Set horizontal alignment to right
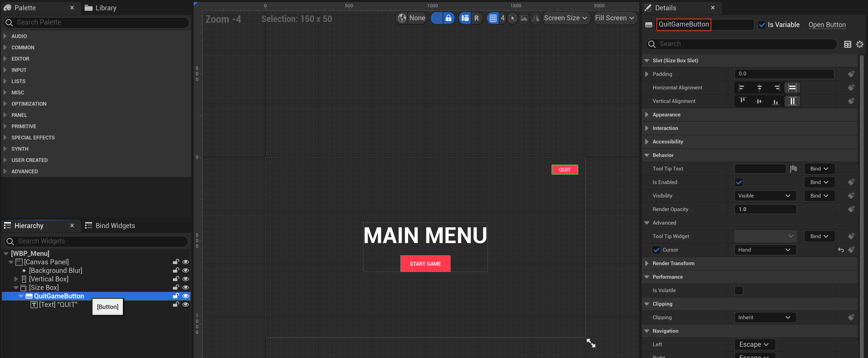The image size is (868, 358). click(777, 88)
